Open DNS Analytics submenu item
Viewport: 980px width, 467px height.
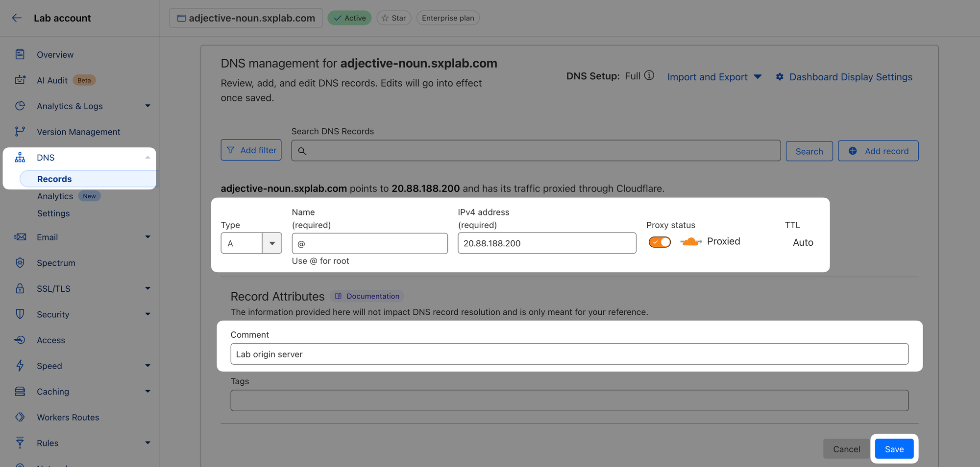[55, 196]
